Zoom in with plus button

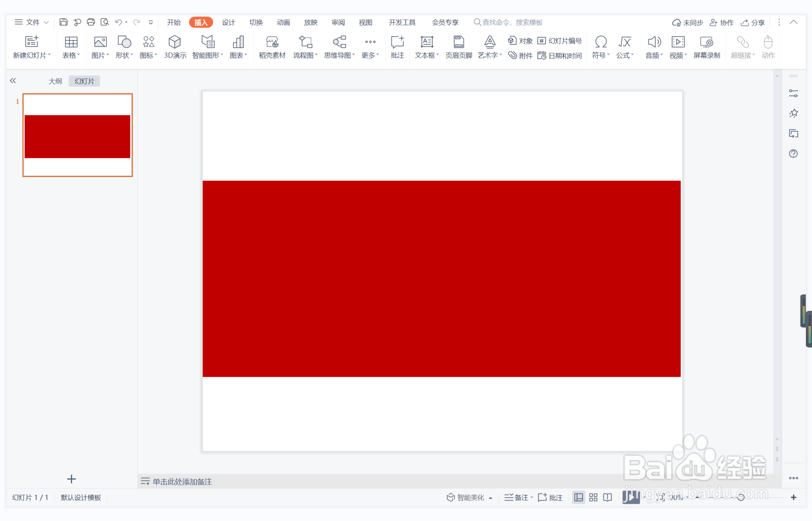click(x=794, y=497)
